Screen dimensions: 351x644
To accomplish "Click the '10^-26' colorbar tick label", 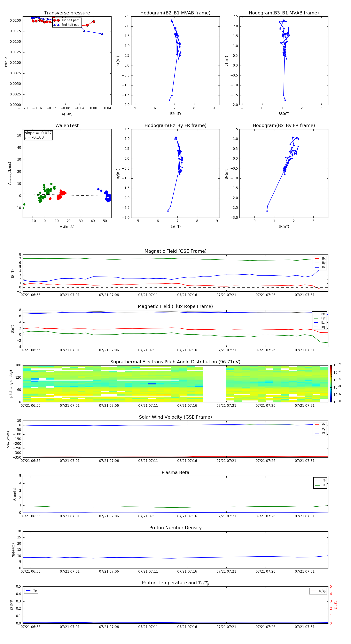I will point(338,365).
